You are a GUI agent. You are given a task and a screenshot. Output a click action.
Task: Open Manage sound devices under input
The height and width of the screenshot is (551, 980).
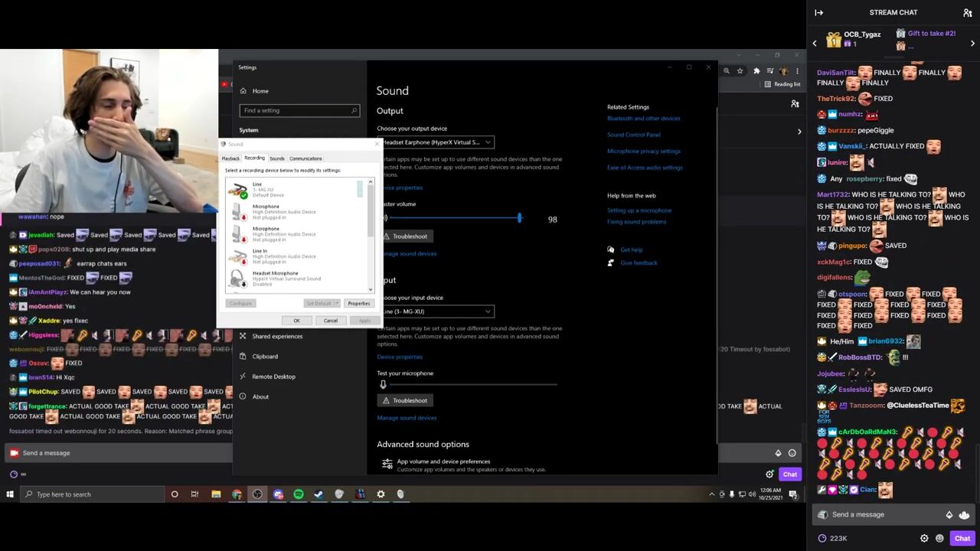click(407, 418)
